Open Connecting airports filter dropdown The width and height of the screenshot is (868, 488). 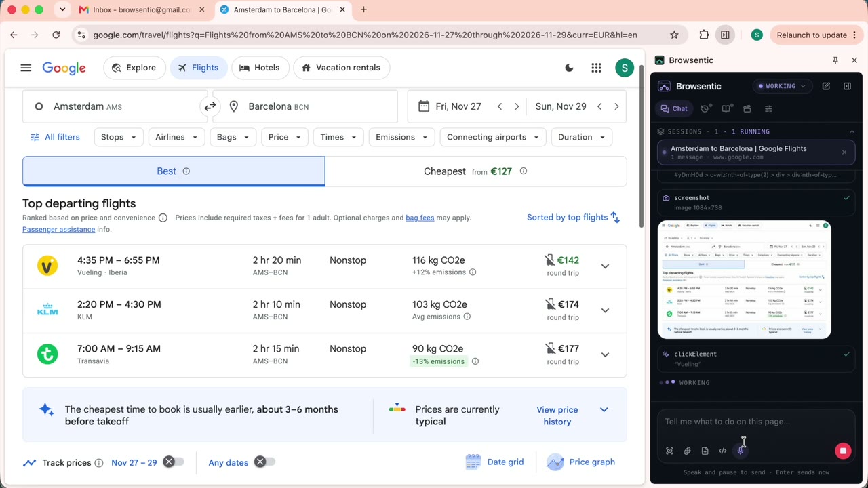click(x=492, y=137)
